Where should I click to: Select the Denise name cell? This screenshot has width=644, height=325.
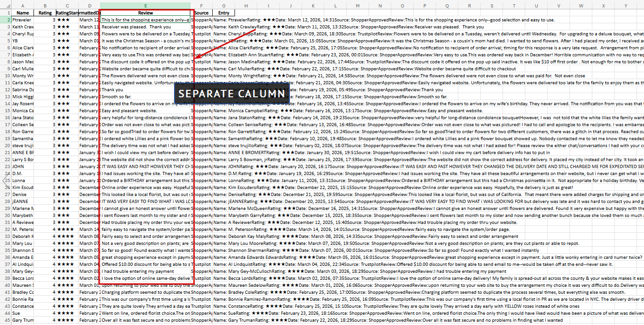[22, 194]
